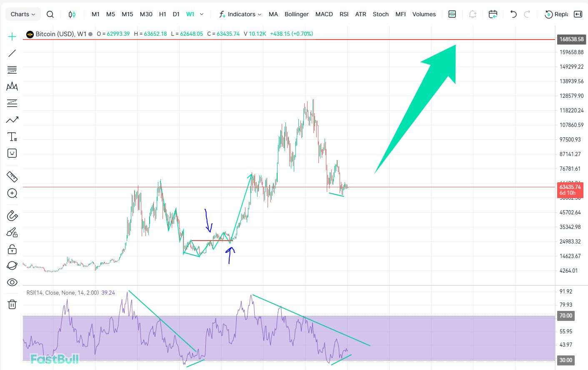Switch to M30 timeframe
Screen dimensions: 588x370
coord(146,14)
